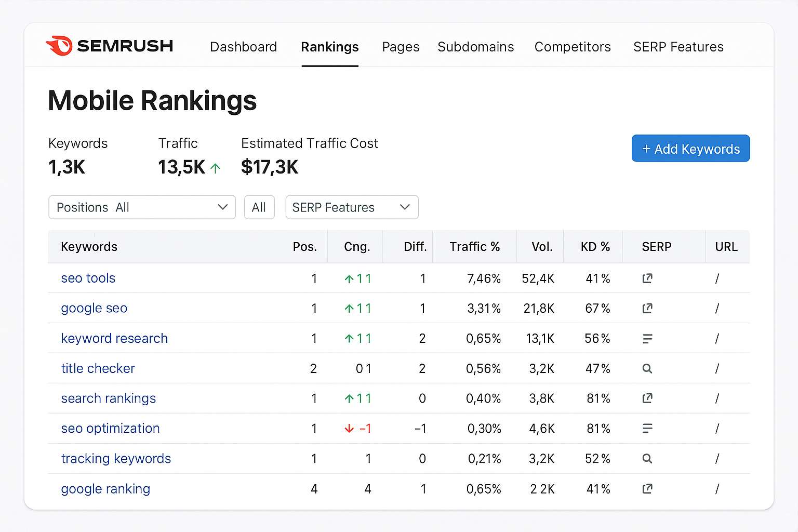Click 21,8K volume value

pyautogui.click(x=539, y=309)
